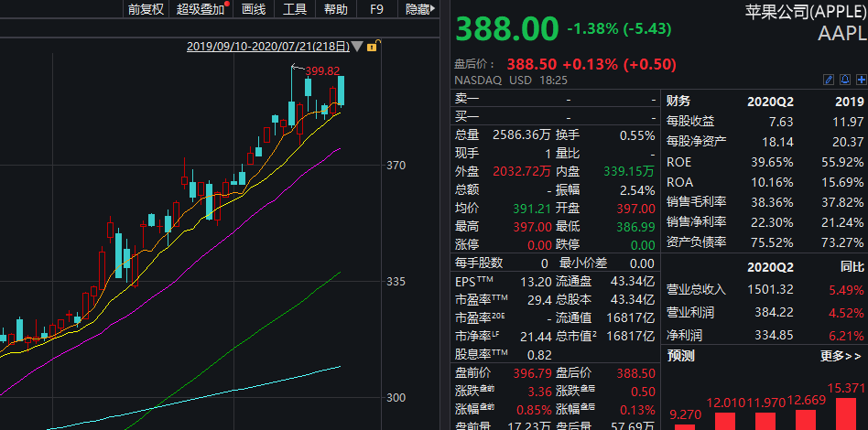Open the 工具 tools menu
Screen dimensions: 868x430
(295, 9)
